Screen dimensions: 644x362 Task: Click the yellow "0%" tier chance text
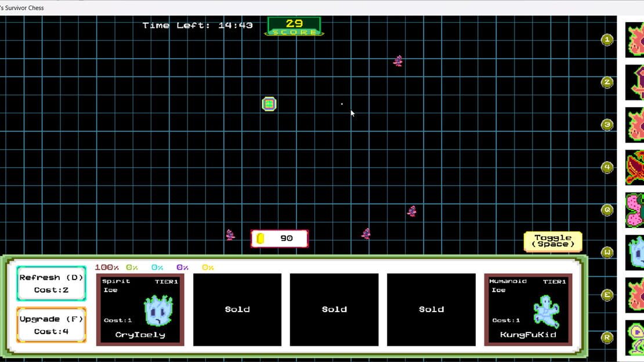(208, 267)
